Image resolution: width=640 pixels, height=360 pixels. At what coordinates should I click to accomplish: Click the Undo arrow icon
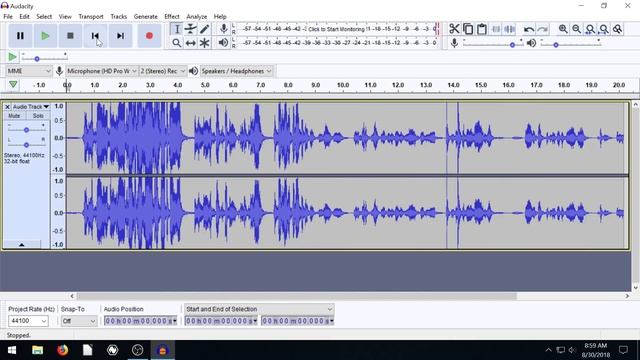(x=529, y=29)
